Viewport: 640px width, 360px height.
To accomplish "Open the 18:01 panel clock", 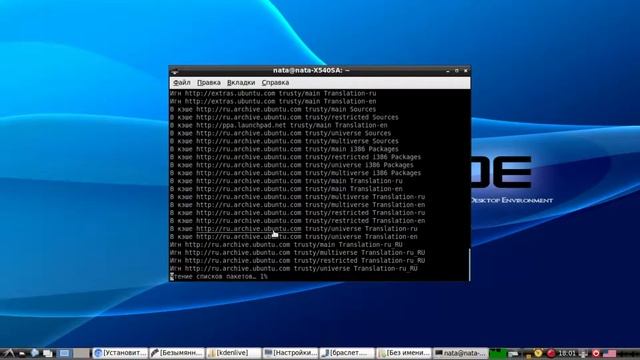I will 567,353.
